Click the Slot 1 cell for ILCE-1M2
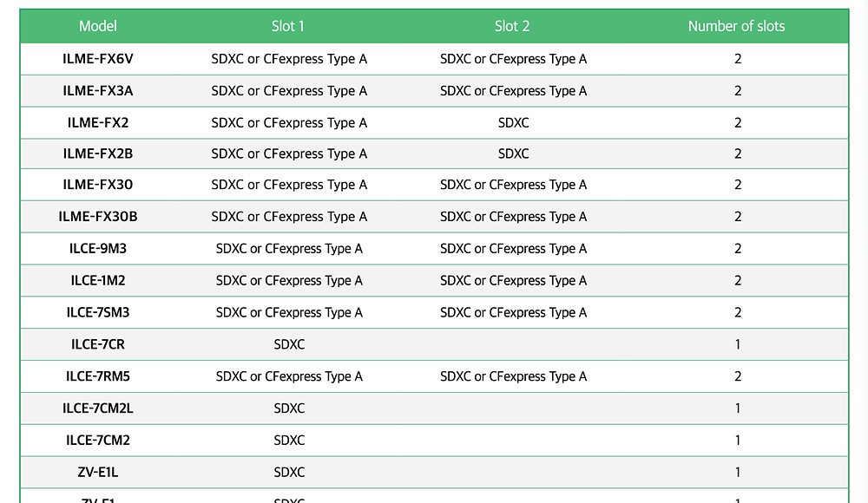 [x=289, y=281]
